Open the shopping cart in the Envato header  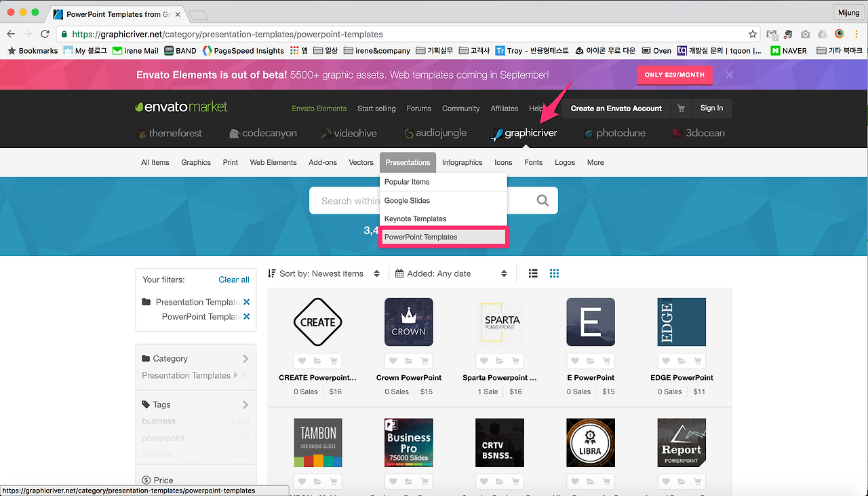click(x=681, y=108)
